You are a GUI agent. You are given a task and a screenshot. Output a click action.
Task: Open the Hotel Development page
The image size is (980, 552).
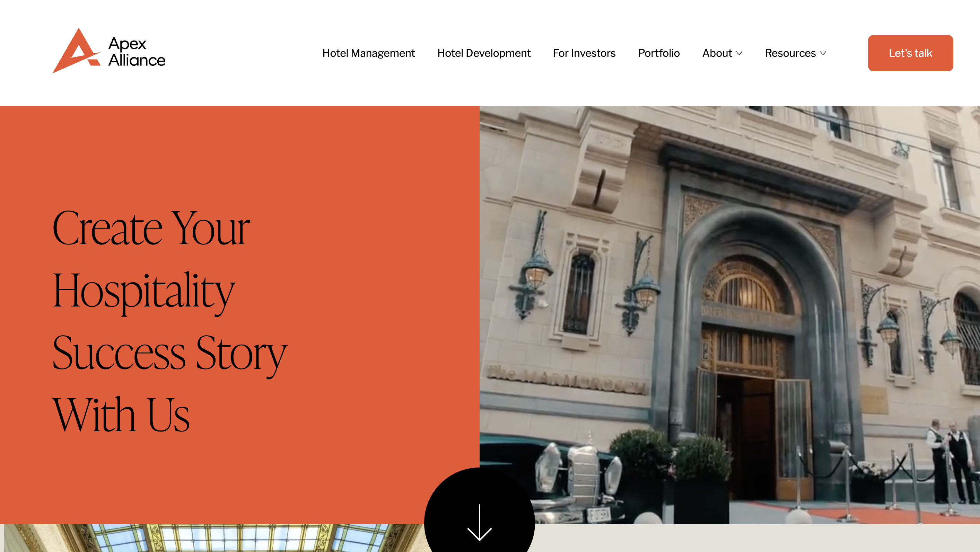click(x=483, y=53)
